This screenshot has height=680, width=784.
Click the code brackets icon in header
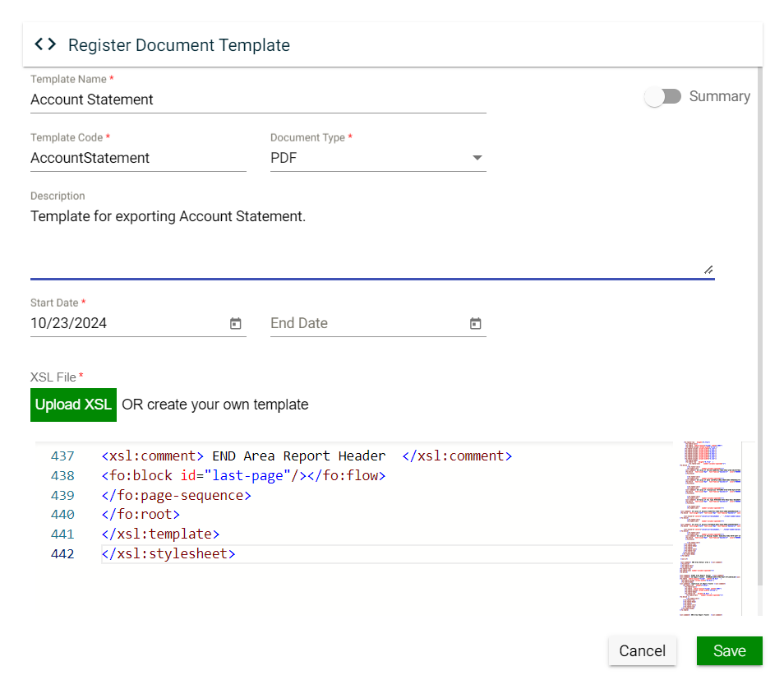tap(45, 44)
